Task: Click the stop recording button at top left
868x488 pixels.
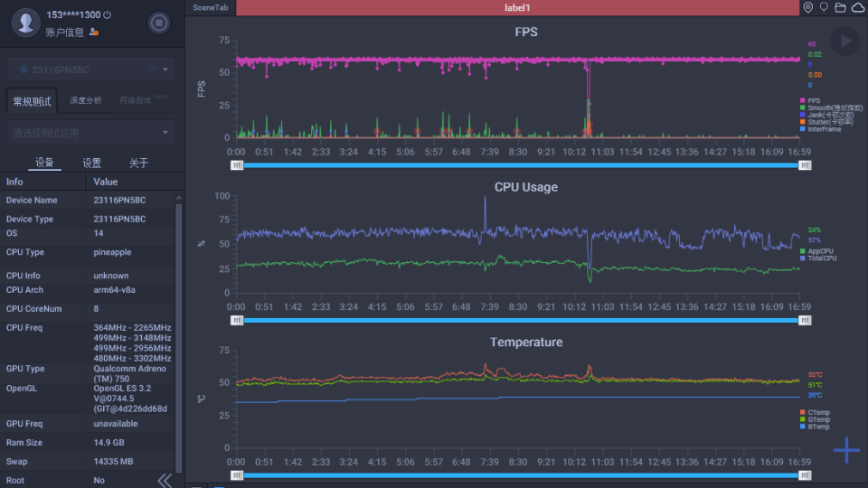Action: tap(159, 23)
